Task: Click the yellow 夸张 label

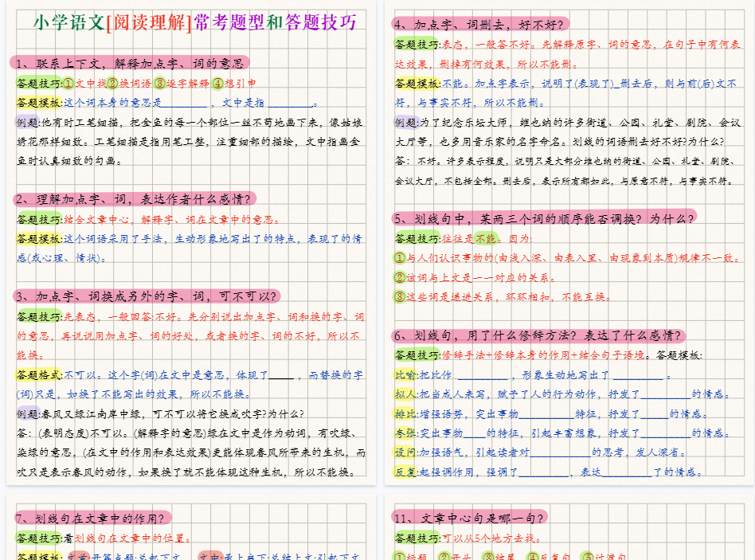Action: click(405, 433)
